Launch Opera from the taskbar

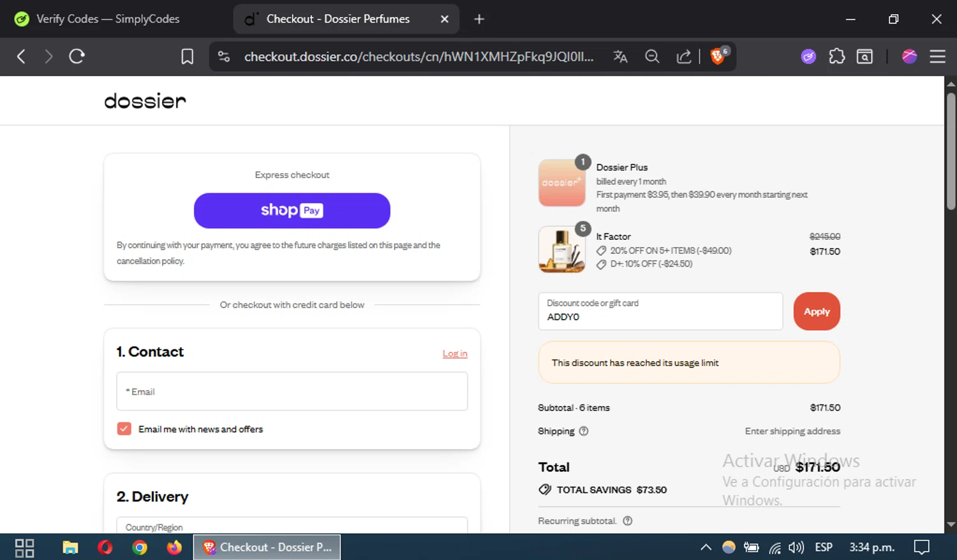tap(105, 547)
